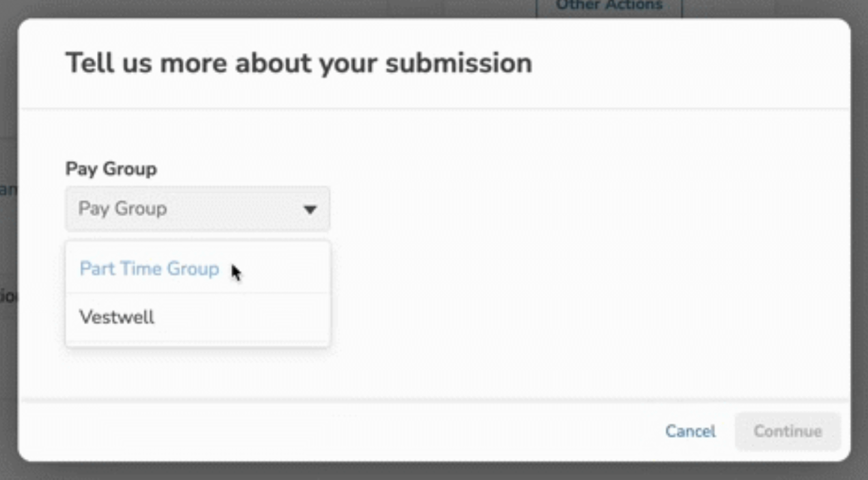868x480 pixels.
Task: Dismiss the modal with the Cancel link
Action: [690, 431]
